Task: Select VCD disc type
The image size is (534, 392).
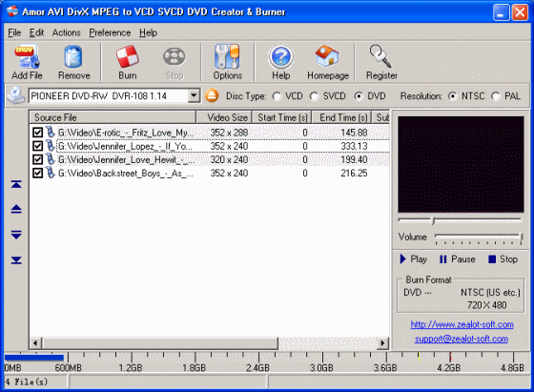Action: [x=277, y=96]
